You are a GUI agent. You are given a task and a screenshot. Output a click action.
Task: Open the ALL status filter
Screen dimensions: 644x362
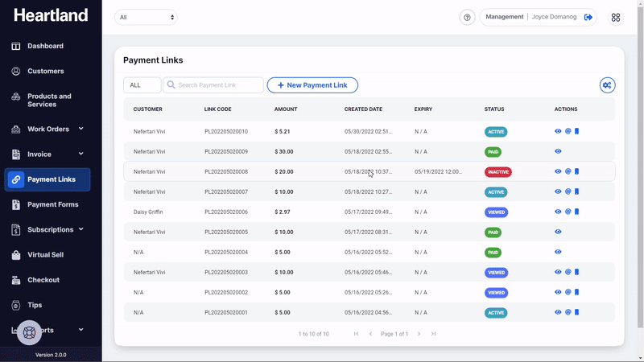(142, 85)
